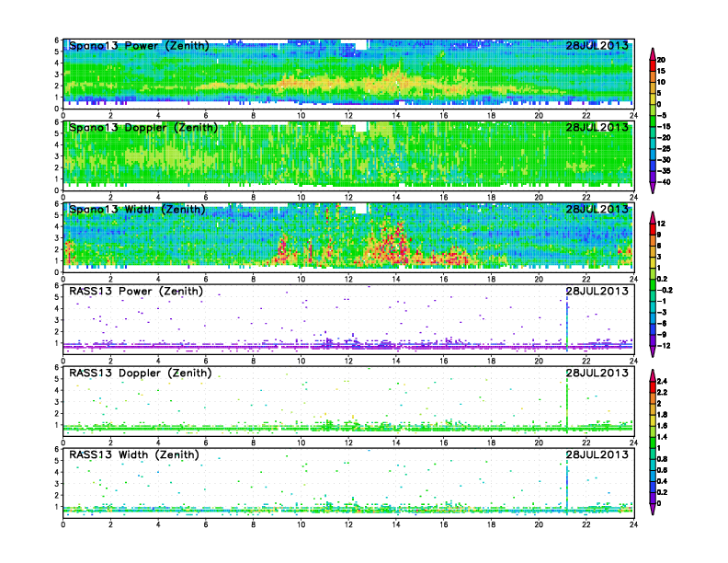Click the 'RASS13 Width (Zenith)' panel title

(134, 454)
